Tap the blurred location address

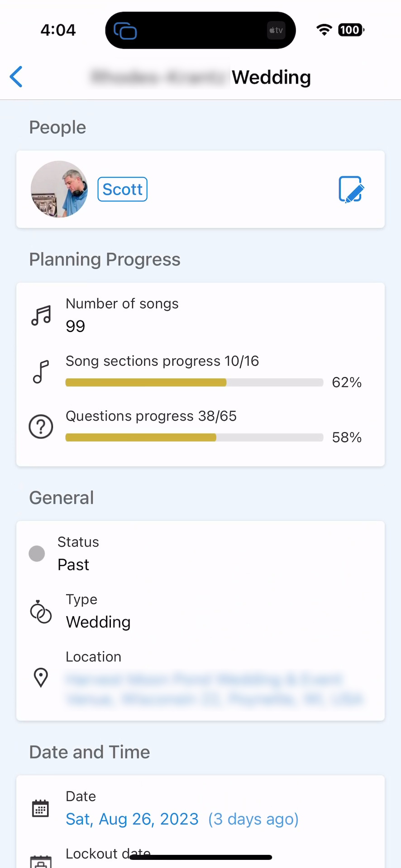213,689
